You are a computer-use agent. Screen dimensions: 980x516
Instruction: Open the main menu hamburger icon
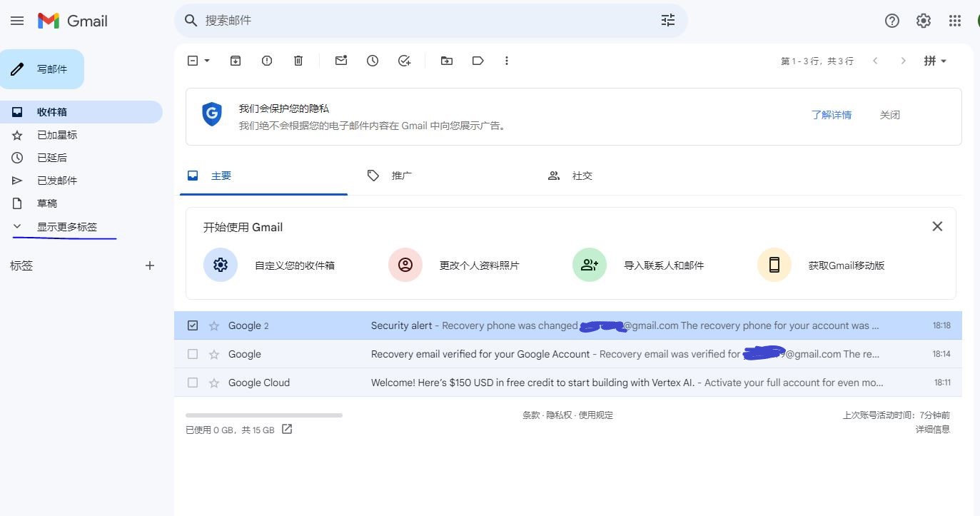(17, 21)
